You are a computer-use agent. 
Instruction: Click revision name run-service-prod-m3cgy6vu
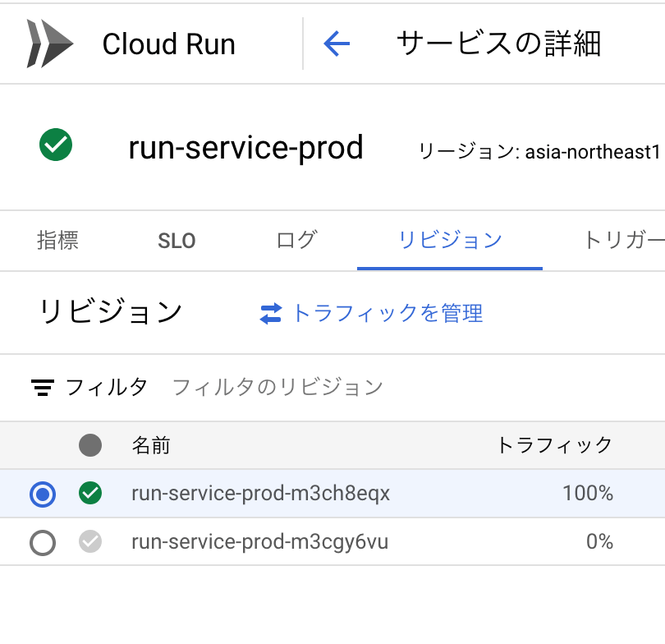(x=259, y=542)
